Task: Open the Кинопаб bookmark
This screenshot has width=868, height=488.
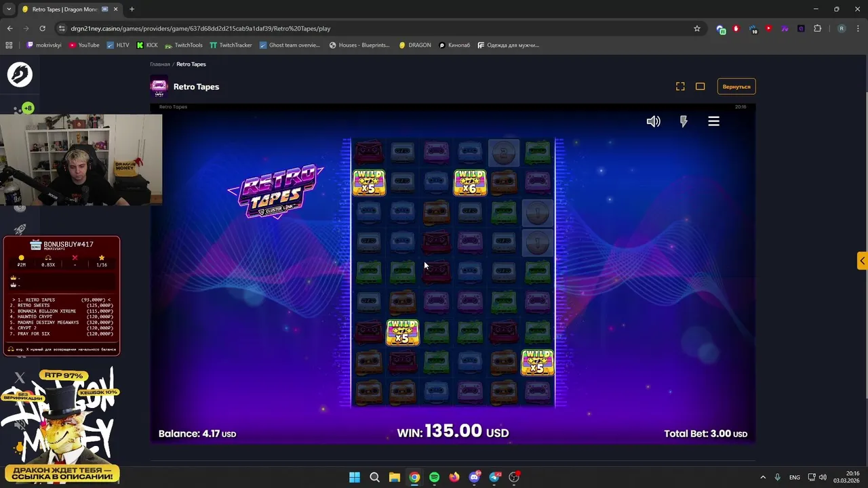Action: [x=454, y=45]
